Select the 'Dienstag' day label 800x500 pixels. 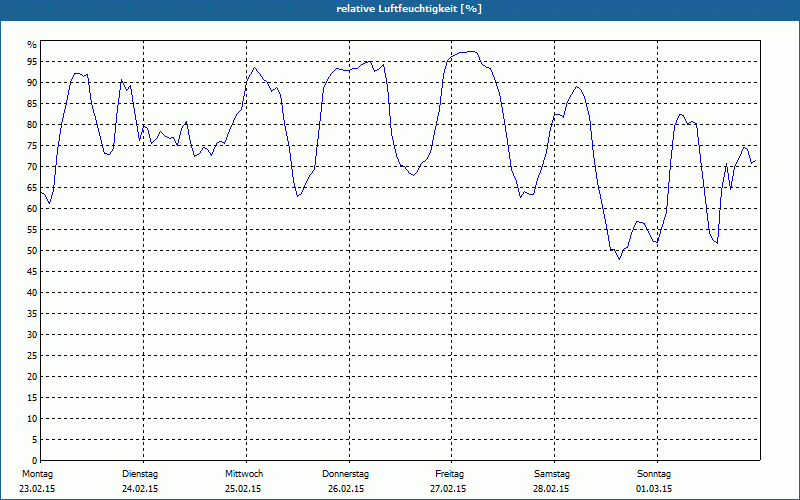pyautogui.click(x=140, y=474)
